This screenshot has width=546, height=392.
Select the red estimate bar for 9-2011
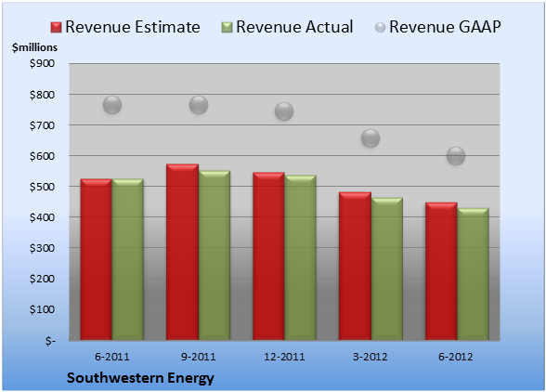[x=182, y=252]
